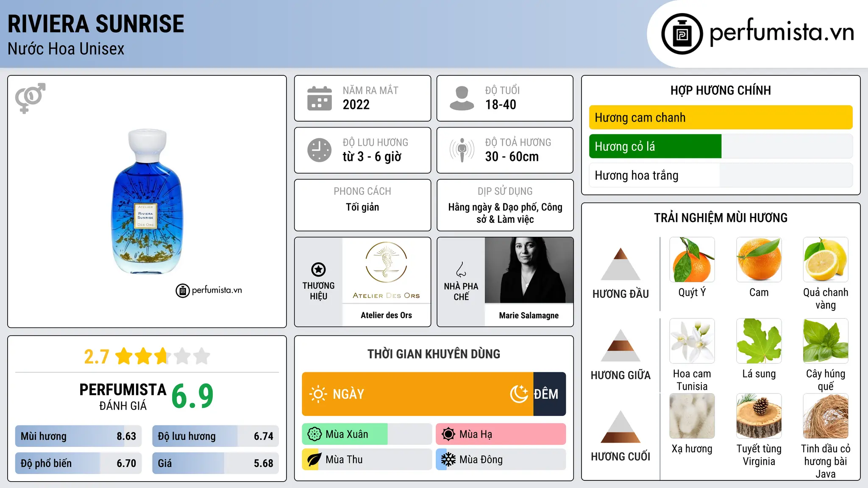Click the Quýt Ý mandarin note image
Viewport: 868px width, 488px height.
click(x=692, y=260)
